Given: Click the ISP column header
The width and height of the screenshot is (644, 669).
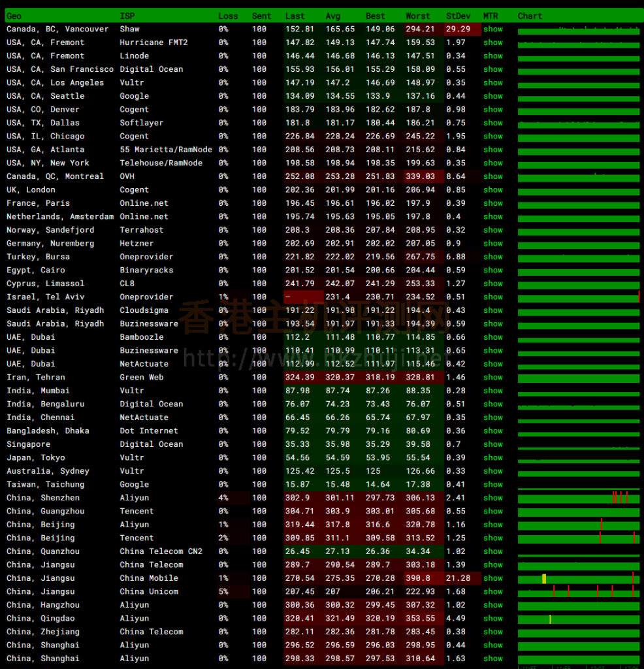Looking at the screenshot, I should click(x=127, y=16).
